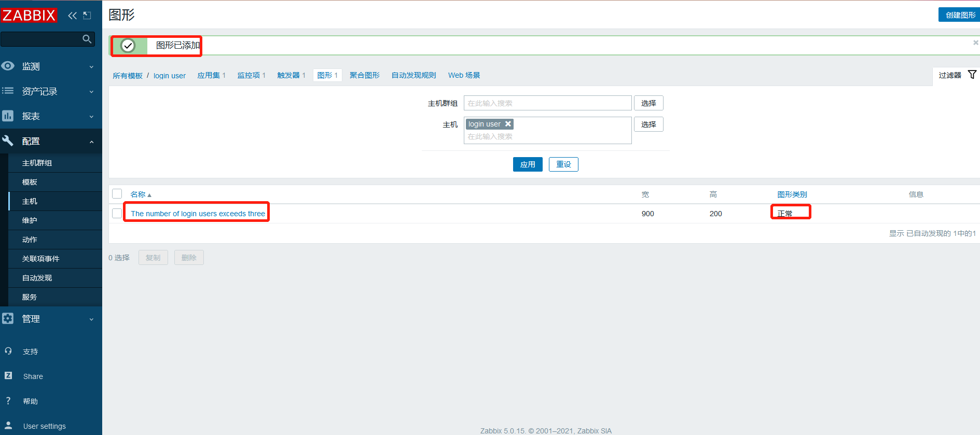Image resolution: width=980 pixels, height=435 pixels.
Task: Click the 主机群组 search input field
Action: 547,103
